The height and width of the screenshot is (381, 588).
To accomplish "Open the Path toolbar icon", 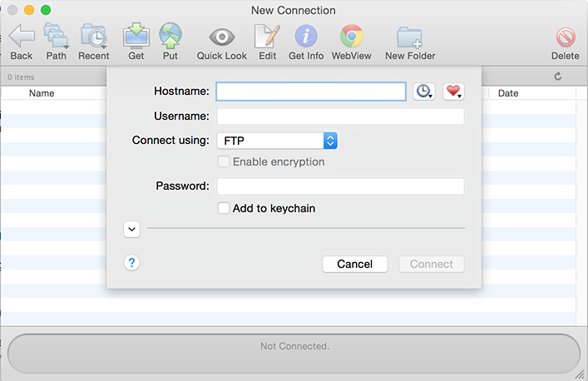I will (57, 37).
